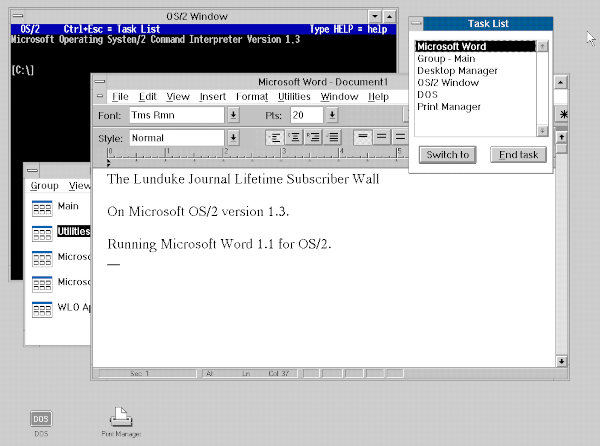The width and height of the screenshot is (600, 446).
Task: Click the Switch to button
Action: click(447, 155)
